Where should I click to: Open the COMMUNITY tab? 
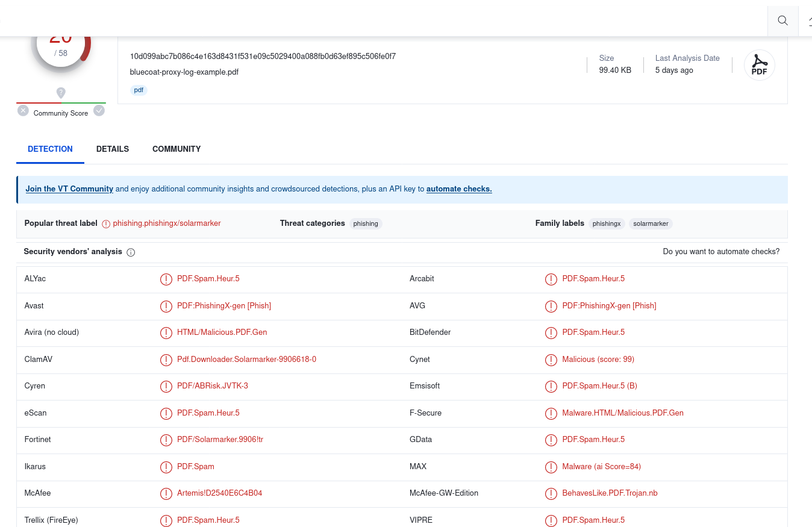(x=176, y=149)
